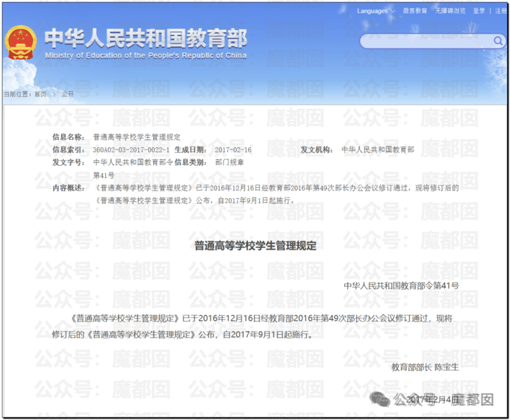Click the English Ministry of Education subtitle
The height and width of the screenshot is (420, 510).
click(x=146, y=55)
